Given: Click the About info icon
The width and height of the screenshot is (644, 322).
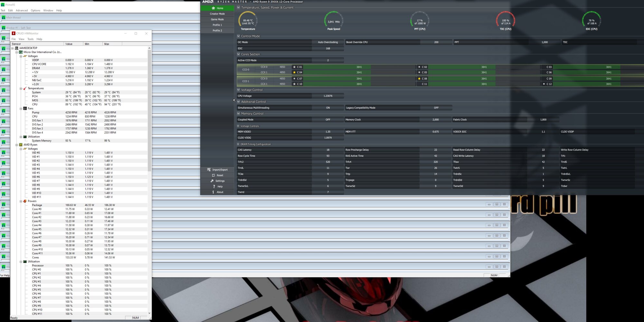Looking at the screenshot, I should (x=213, y=192).
